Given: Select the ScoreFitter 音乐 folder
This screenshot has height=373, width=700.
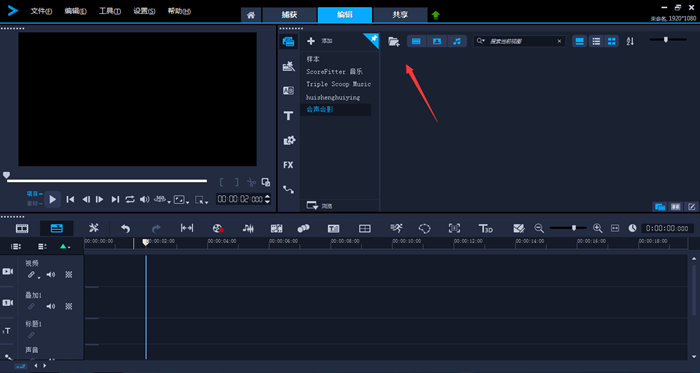Looking at the screenshot, I should click(334, 71).
